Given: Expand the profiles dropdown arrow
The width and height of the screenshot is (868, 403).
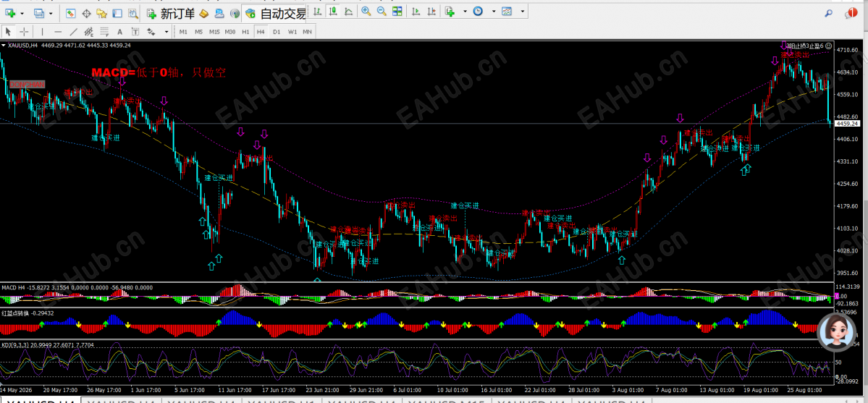Looking at the screenshot, I should [51, 13].
